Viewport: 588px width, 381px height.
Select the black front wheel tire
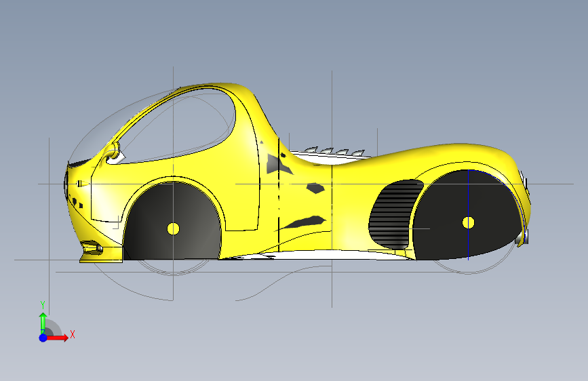tap(172, 221)
